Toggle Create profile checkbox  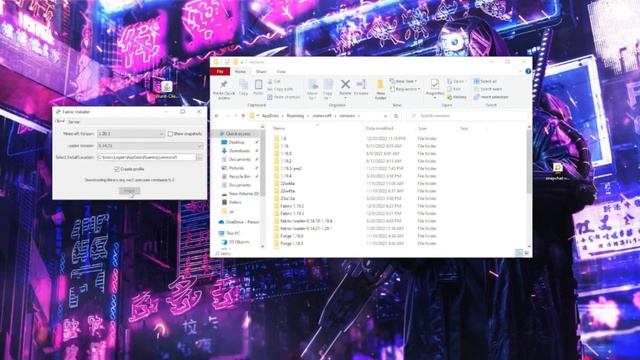pyautogui.click(x=117, y=169)
